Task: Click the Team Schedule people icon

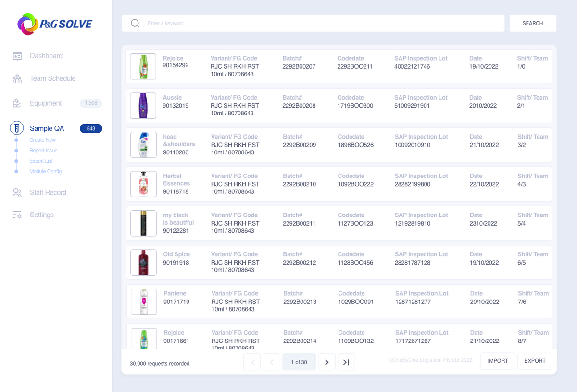Action: [17, 79]
